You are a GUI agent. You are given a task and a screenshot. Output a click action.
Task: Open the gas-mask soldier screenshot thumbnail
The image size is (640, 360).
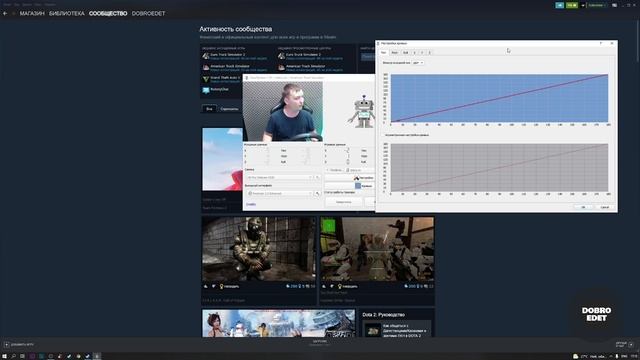tap(259, 249)
